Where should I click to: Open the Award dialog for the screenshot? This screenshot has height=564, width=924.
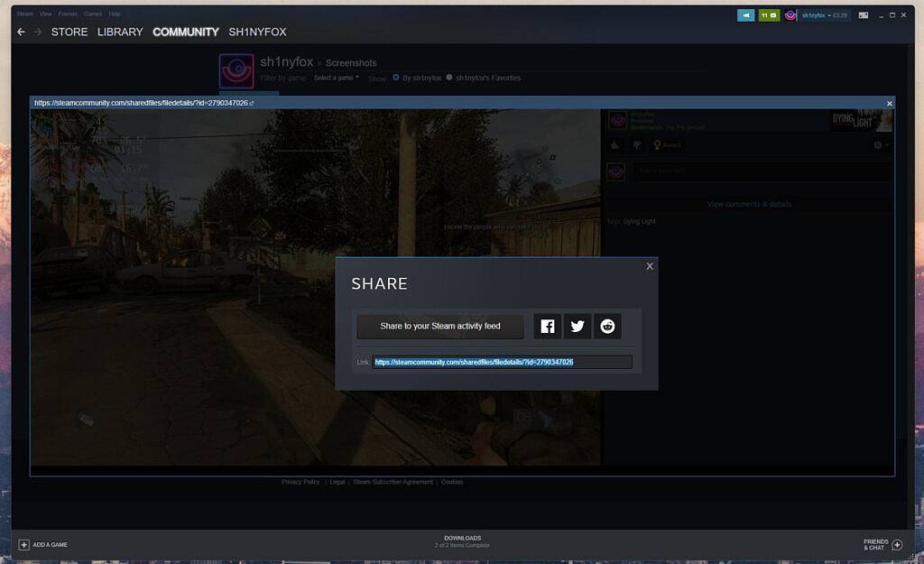tap(665, 144)
